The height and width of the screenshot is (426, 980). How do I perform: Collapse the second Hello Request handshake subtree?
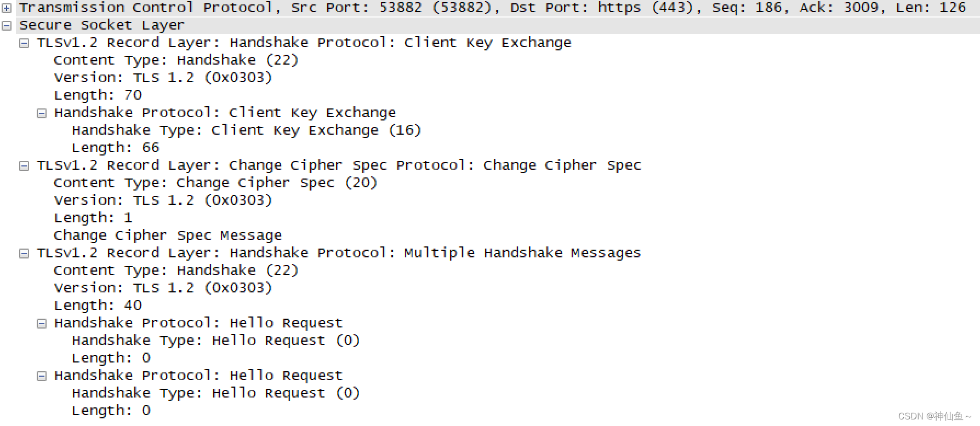[x=42, y=376]
